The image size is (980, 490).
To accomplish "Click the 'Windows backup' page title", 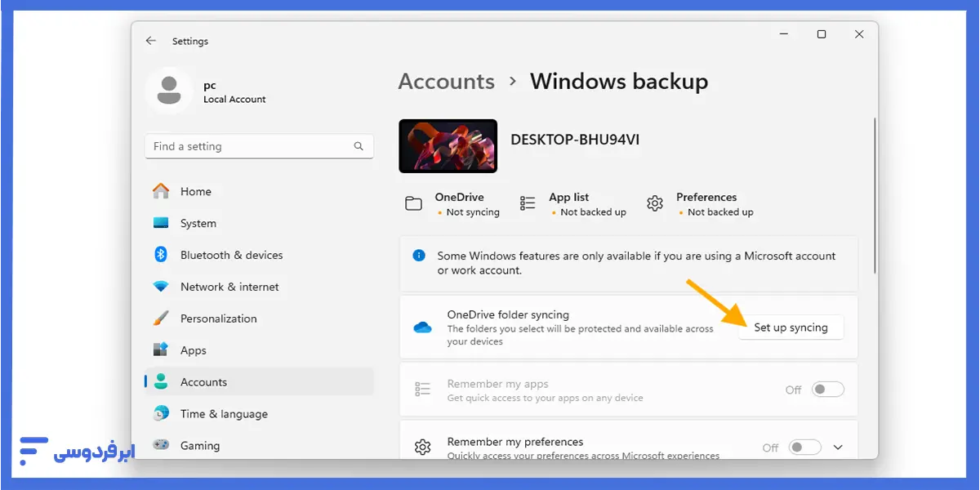I will coord(619,82).
